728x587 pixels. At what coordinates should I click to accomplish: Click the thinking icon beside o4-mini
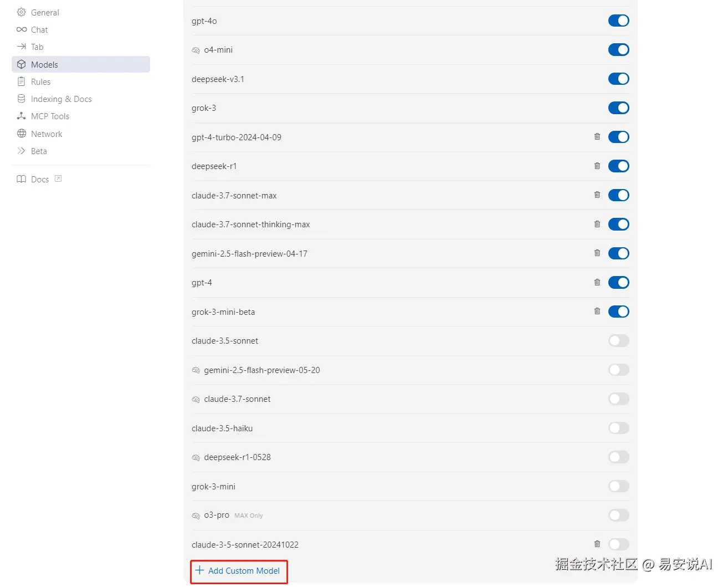click(x=196, y=50)
